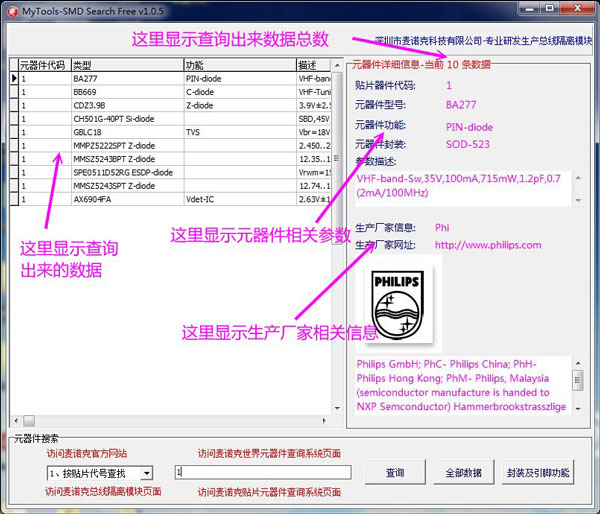
Task: Open 访问麦诺克贴片元器件查询系统页面 link
Action: (x=269, y=492)
